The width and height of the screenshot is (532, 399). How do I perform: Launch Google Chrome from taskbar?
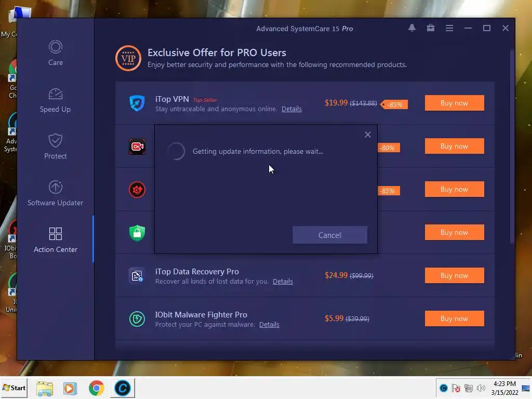pos(96,388)
